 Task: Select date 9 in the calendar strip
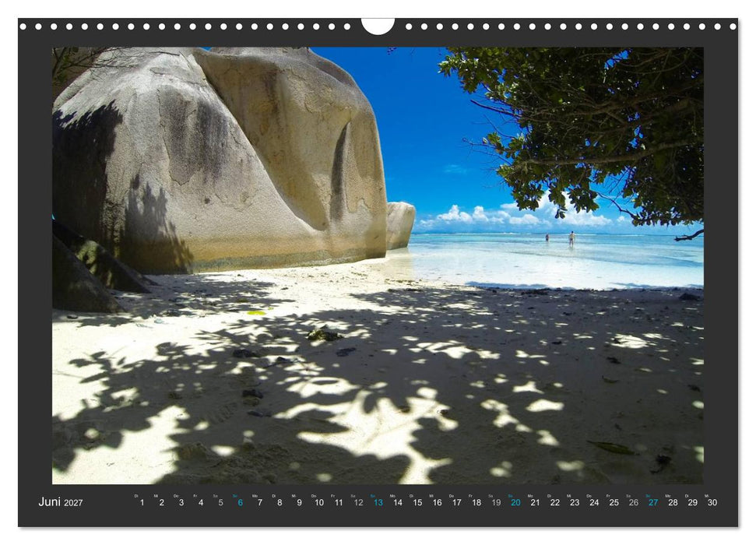pyautogui.click(x=300, y=502)
